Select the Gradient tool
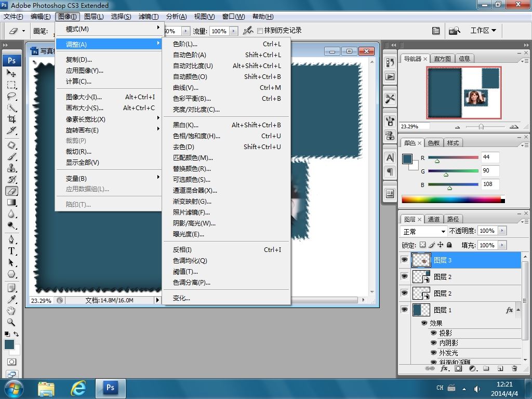This screenshot has width=532, height=399. pos(11,203)
